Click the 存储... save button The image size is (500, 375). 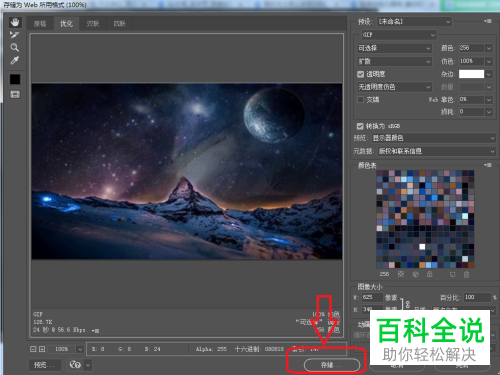click(332, 365)
